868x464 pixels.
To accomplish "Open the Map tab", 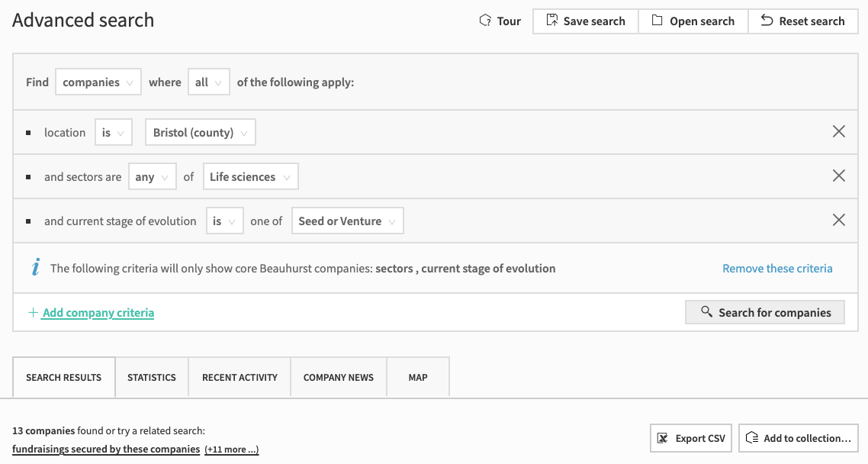I will [418, 377].
